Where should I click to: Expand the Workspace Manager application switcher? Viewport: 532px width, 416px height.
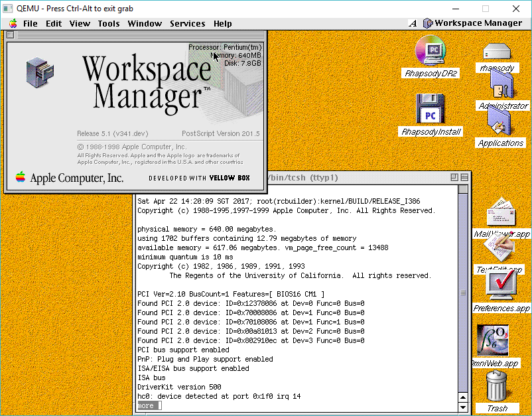(x=472, y=23)
